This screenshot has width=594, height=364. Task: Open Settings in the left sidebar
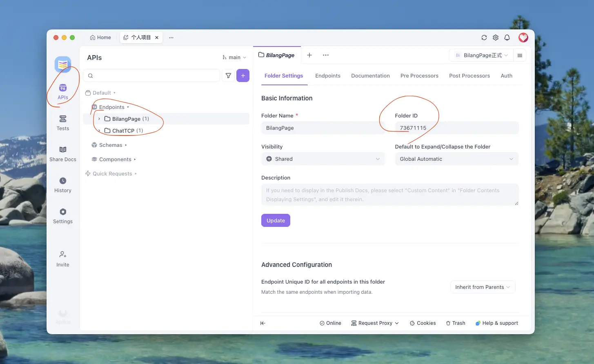pyautogui.click(x=63, y=216)
